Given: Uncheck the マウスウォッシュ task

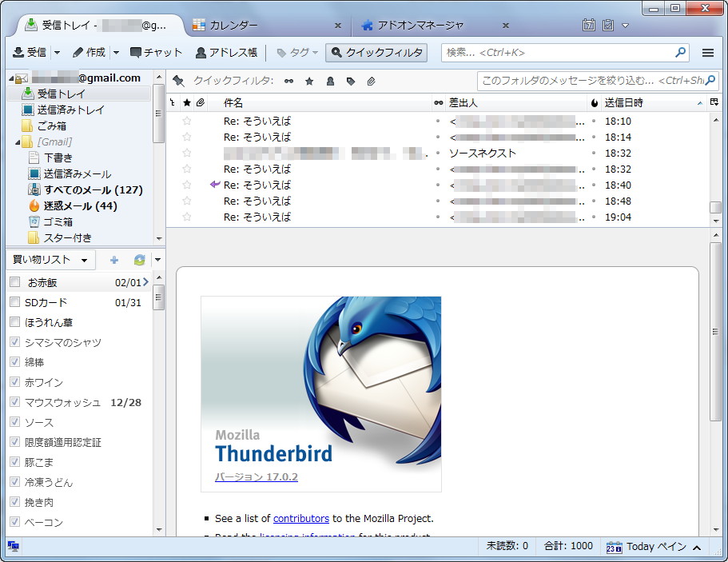Looking at the screenshot, I should [x=15, y=402].
